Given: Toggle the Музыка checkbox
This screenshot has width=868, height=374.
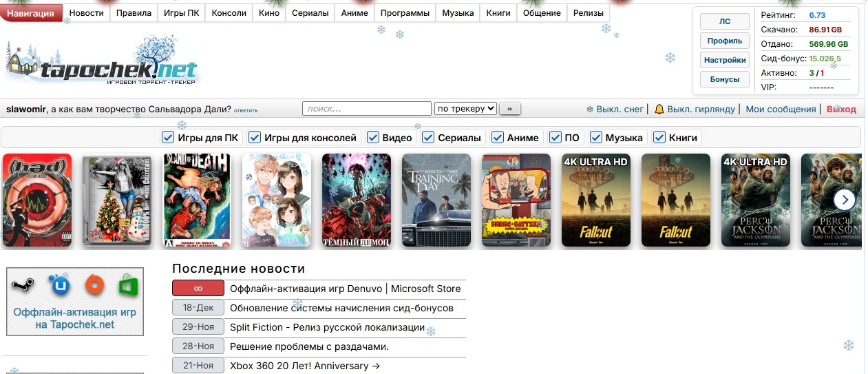Looking at the screenshot, I should click(x=596, y=137).
